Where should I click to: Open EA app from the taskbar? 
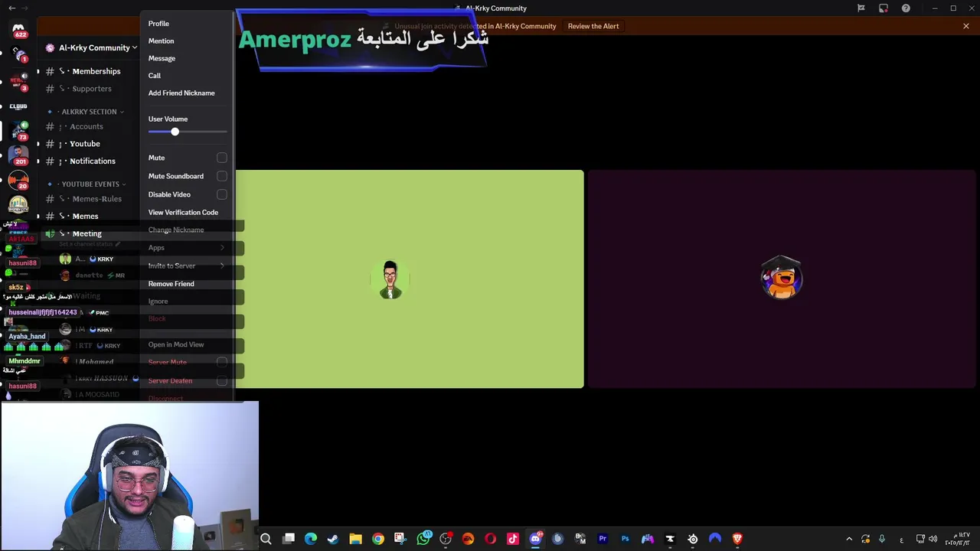point(468,539)
